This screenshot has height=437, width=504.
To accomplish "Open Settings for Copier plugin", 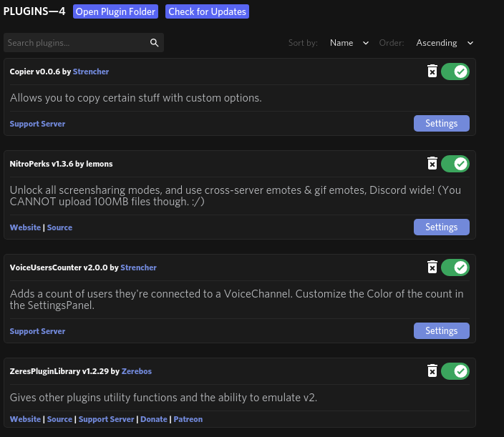I will 441,123.
